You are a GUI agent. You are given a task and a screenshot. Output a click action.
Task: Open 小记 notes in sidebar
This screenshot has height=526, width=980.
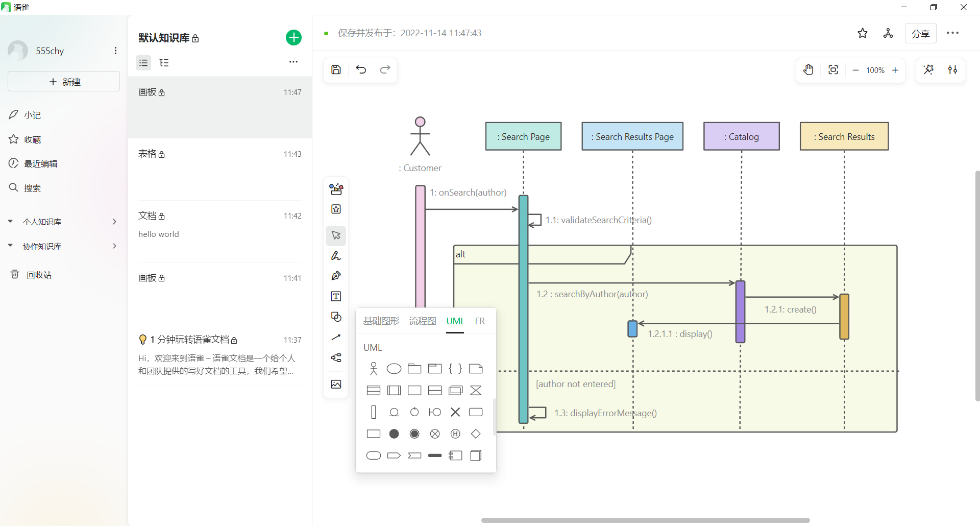(x=32, y=115)
